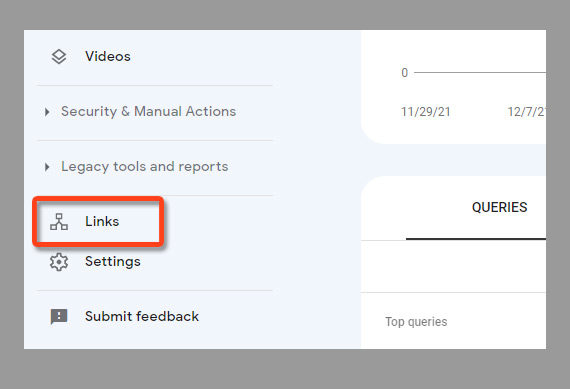Click the Links sitemap icon

tap(59, 222)
